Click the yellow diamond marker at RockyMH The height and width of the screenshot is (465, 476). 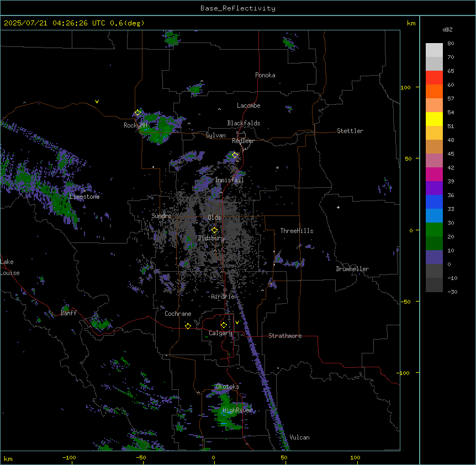coord(138,113)
